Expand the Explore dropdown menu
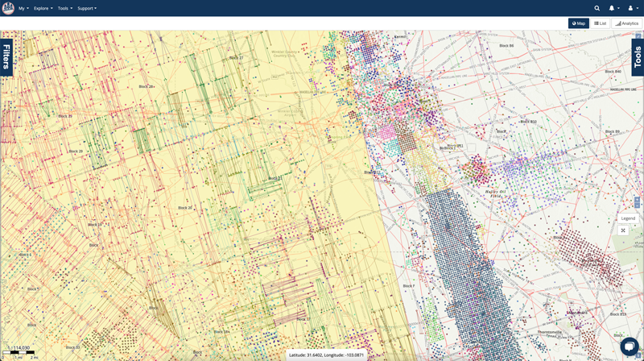644x361 pixels. click(x=43, y=8)
